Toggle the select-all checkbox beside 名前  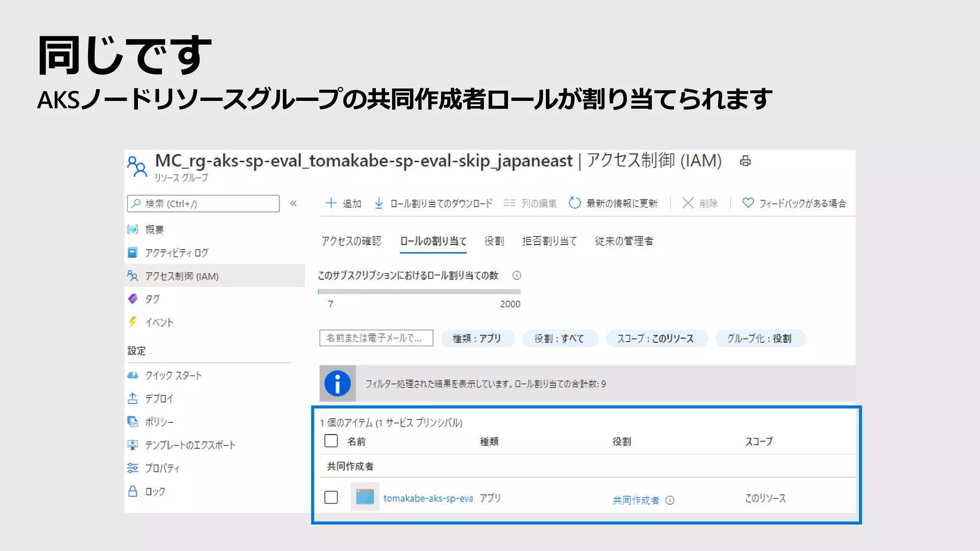tap(331, 441)
